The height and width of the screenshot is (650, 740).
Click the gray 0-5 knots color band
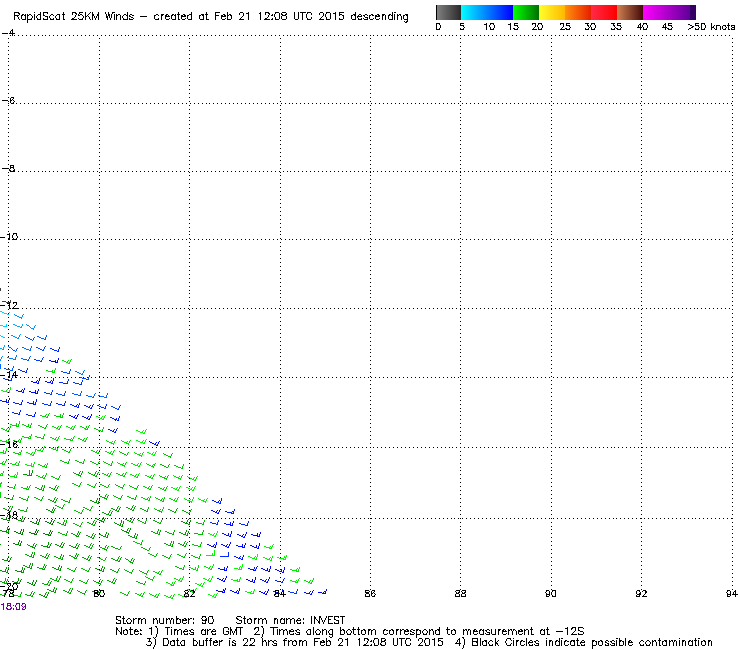448,12
